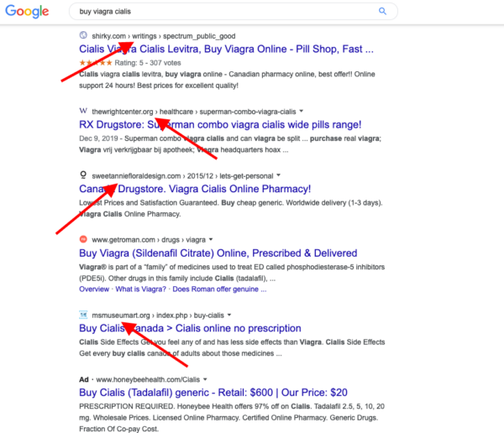Click the Dec 9, 2019 date in snippet

(x=98, y=138)
